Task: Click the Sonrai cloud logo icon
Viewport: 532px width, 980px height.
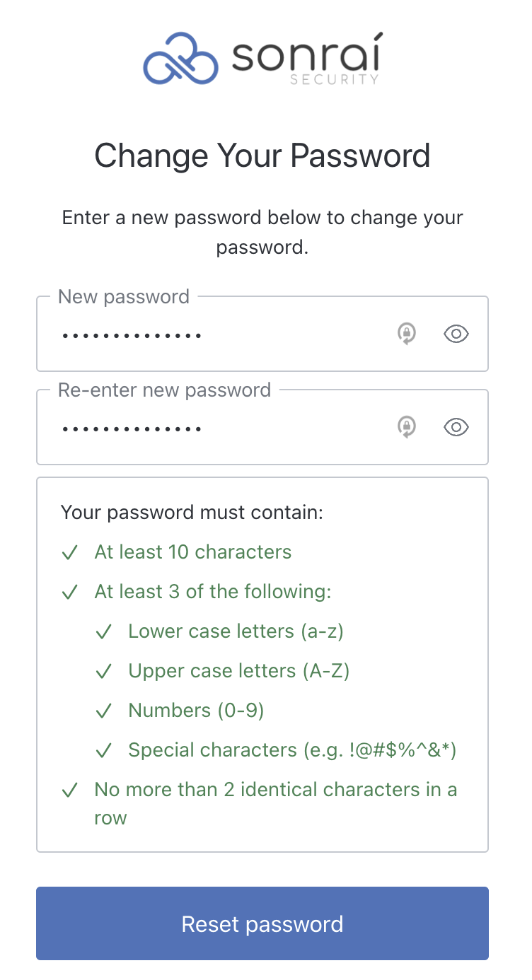Action: pos(180,58)
